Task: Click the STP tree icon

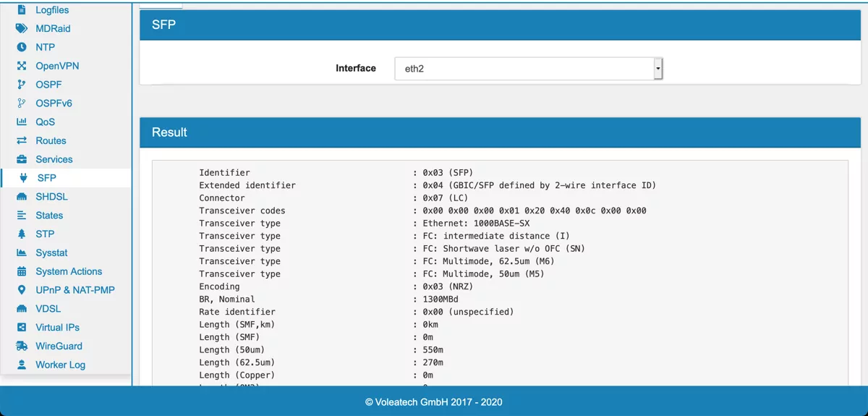Action: [22, 234]
